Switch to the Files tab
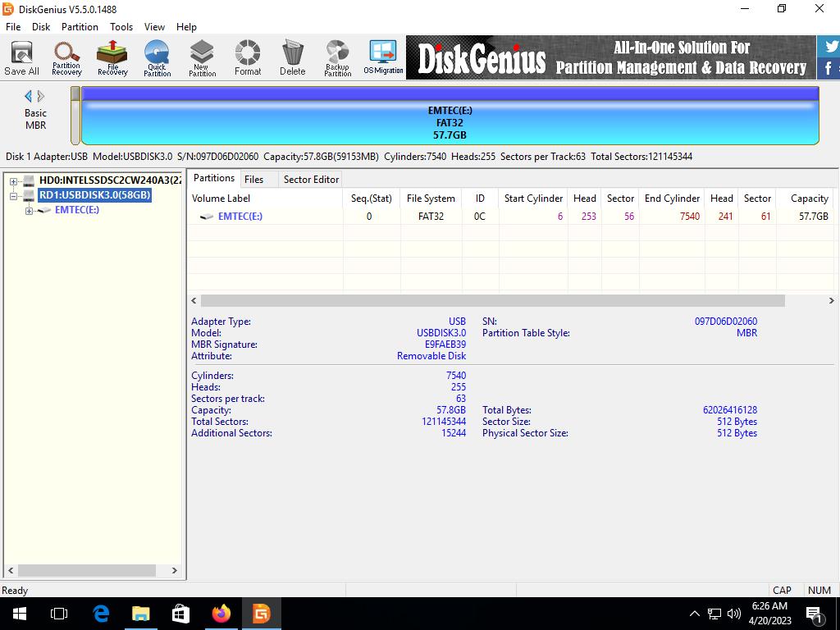 (253, 179)
